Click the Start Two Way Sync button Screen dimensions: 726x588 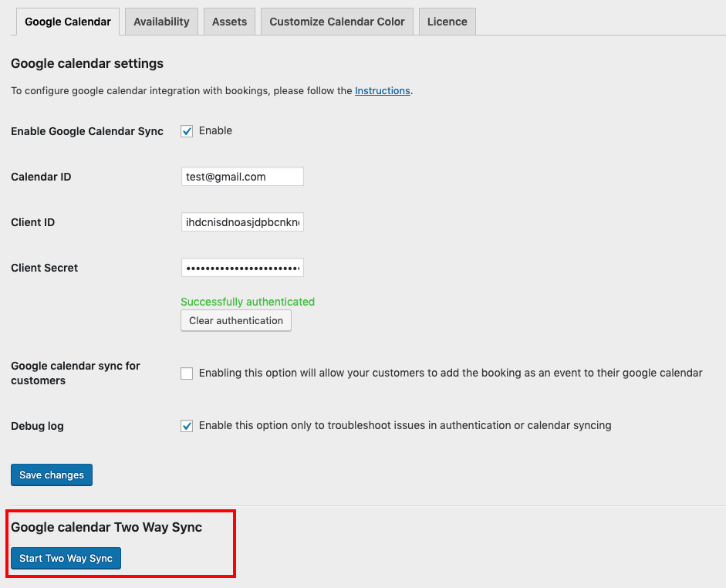(x=66, y=559)
